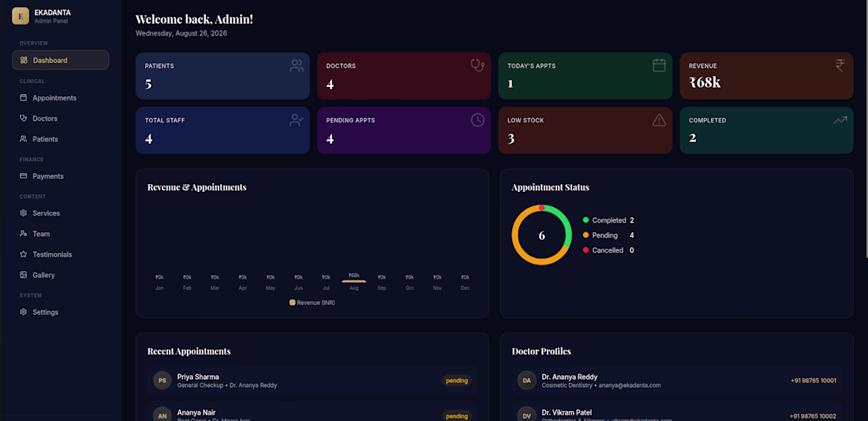Click the Patients people icon in sidebar
868x421 pixels.
pos(23,138)
